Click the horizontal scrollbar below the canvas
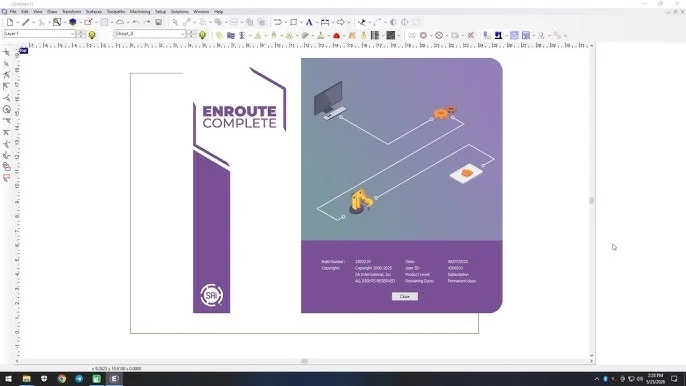Viewport: 686px width, 386px height. 304,361
